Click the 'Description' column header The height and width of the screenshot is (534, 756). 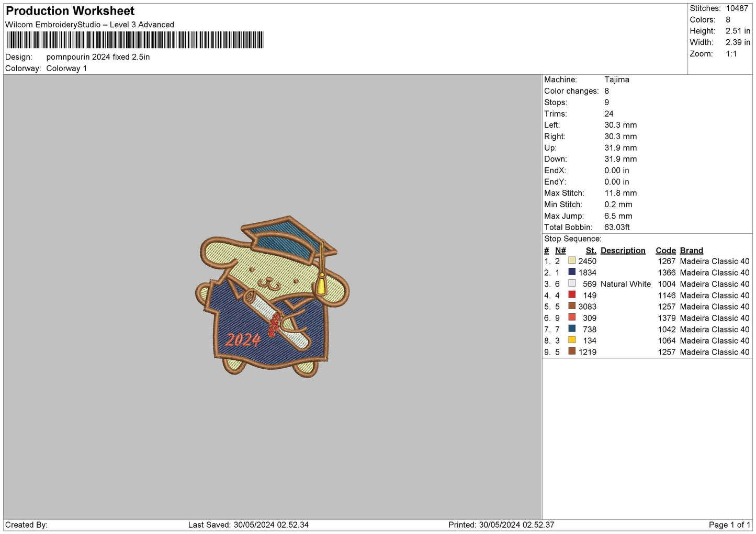[x=623, y=251]
